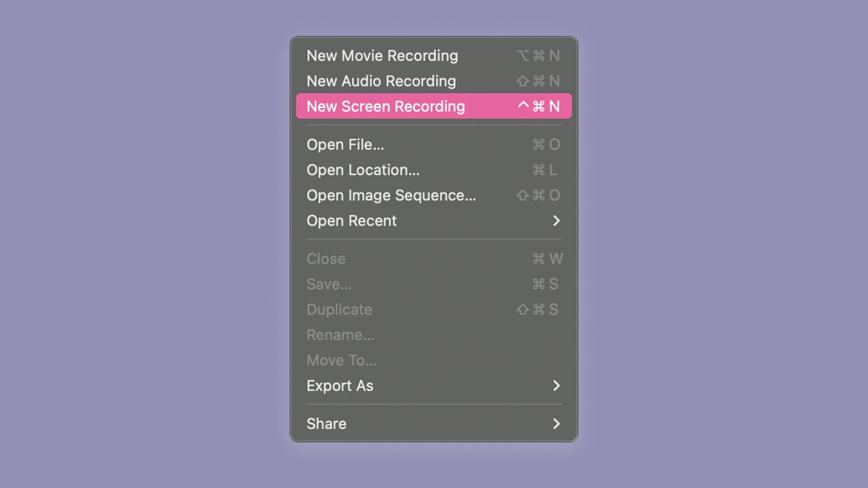
Task: Open the Open Recent submenu
Action: [351, 220]
